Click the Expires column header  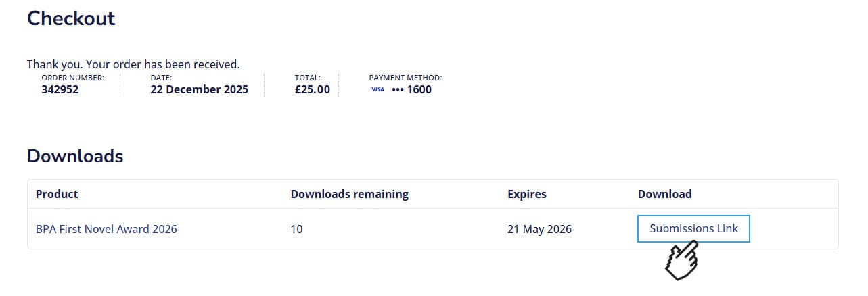click(526, 194)
